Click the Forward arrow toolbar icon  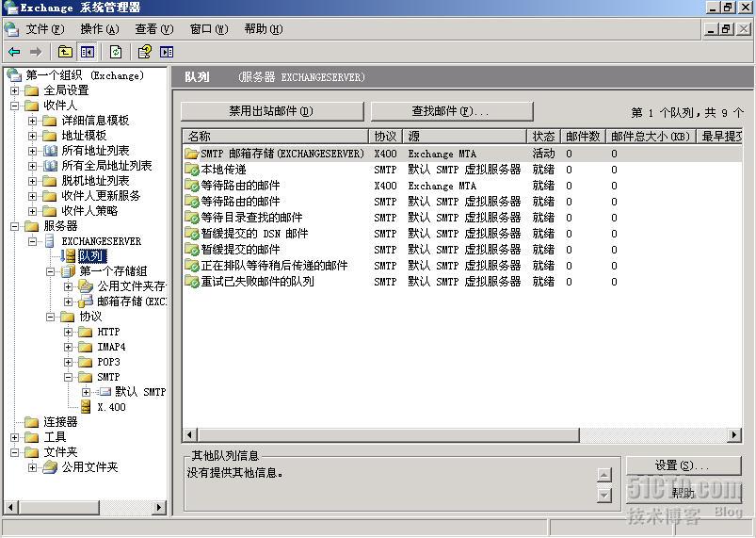pyautogui.click(x=36, y=52)
